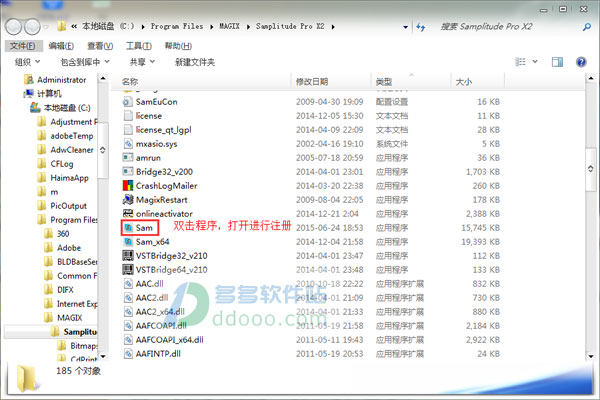Click the search Samplitude Pro X2 field
Viewport: 600px width, 400px height.
[509, 26]
